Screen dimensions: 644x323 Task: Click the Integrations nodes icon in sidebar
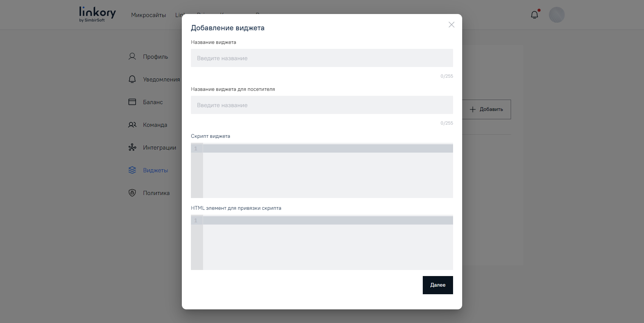tap(132, 147)
